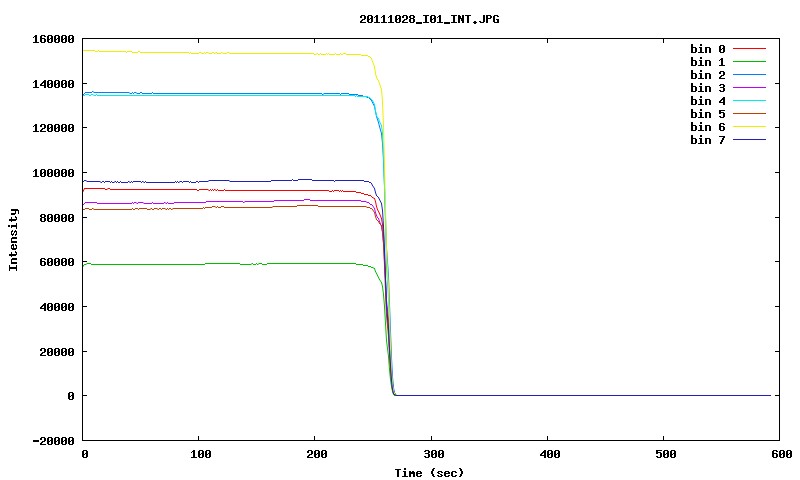
Task: Click the 60000 y-axis tick label
Action: (57, 262)
